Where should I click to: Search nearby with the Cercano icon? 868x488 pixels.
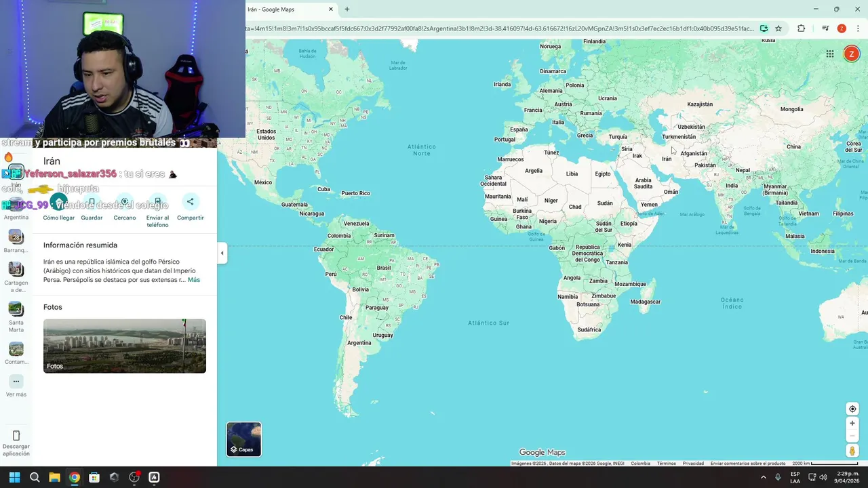coord(125,202)
